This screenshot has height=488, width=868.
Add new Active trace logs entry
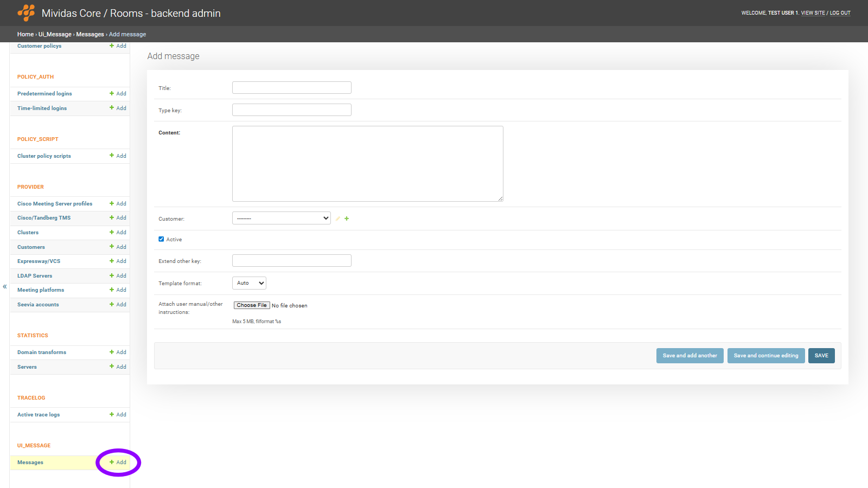click(x=118, y=415)
